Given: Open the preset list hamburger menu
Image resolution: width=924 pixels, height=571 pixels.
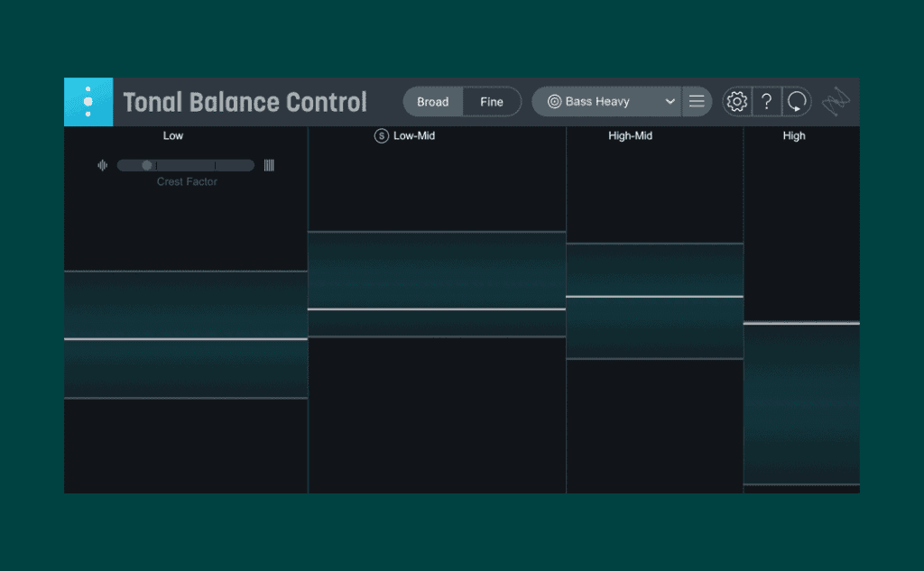Looking at the screenshot, I should point(697,102).
